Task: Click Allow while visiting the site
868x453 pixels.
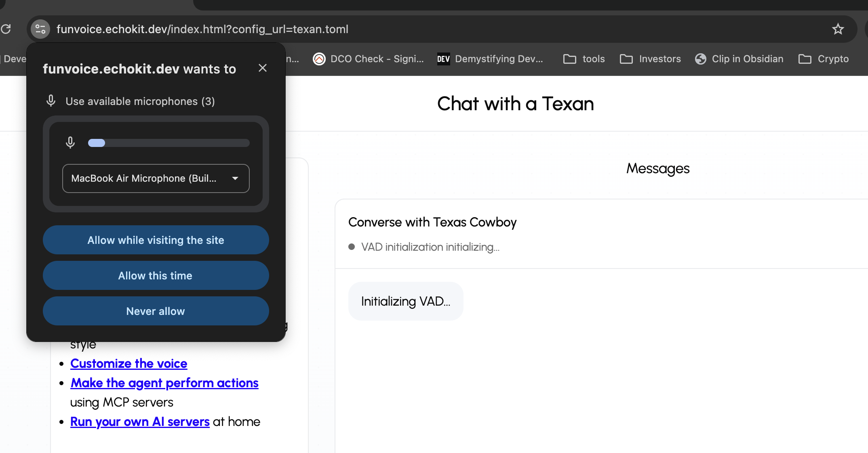Action: tap(156, 240)
